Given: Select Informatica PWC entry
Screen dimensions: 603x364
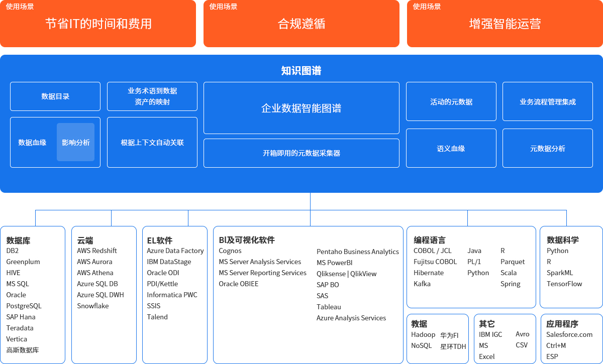Looking at the screenshot, I should coord(172,295).
